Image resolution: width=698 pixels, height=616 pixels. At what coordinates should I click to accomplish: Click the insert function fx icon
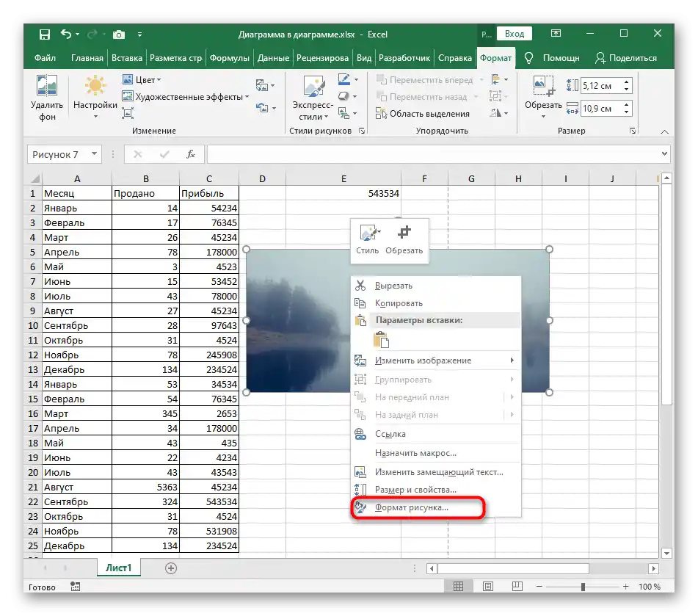(x=191, y=154)
